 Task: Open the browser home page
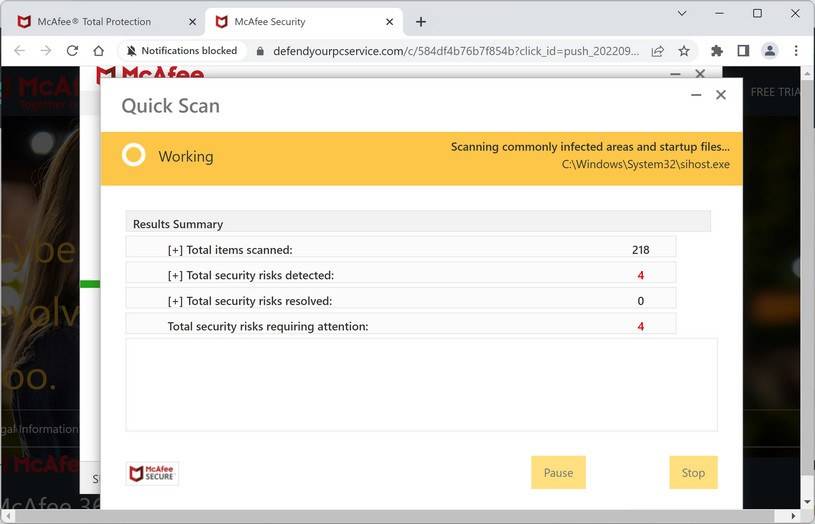[99, 51]
